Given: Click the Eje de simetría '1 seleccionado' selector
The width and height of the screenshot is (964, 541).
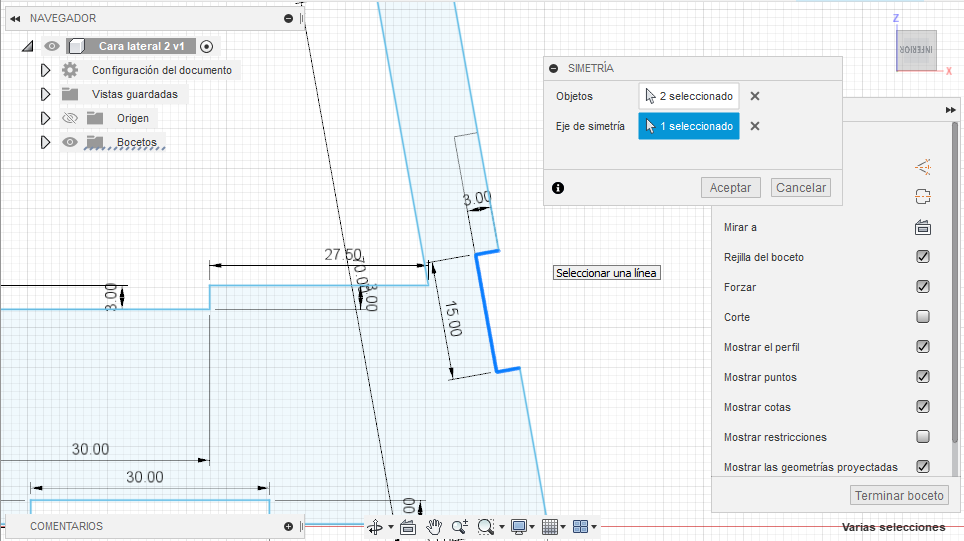Looking at the screenshot, I should pos(689,126).
